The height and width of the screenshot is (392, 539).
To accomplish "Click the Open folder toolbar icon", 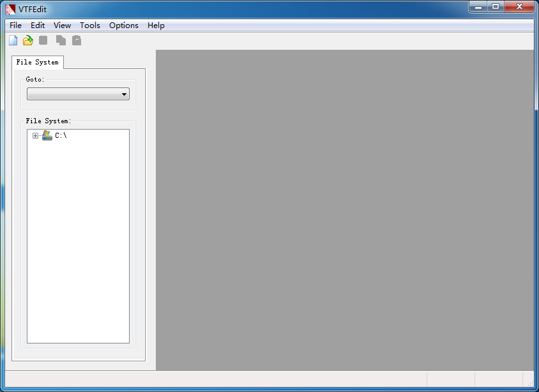I will [x=28, y=41].
